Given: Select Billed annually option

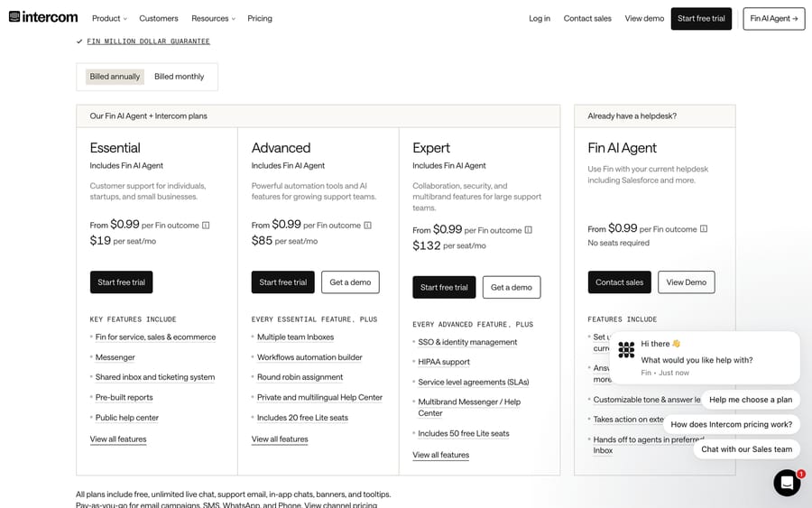Looking at the screenshot, I should click(115, 77).
